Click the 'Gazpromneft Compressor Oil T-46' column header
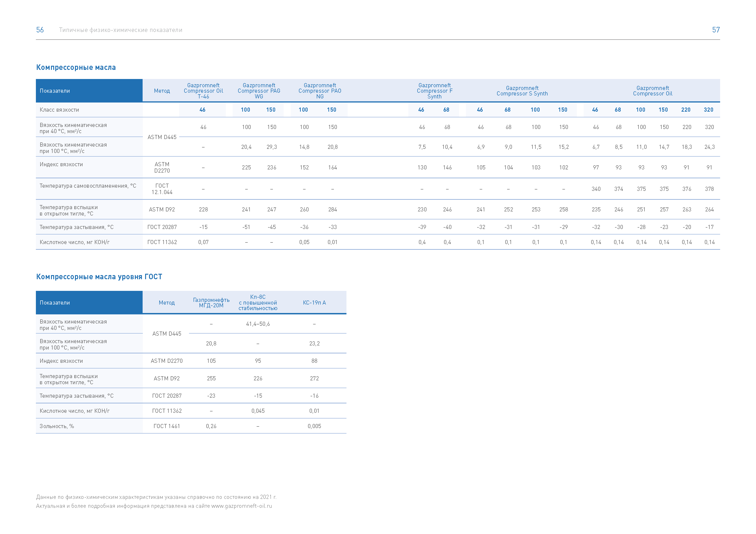The height and width of the screenshot is (534, 756). (x=203, y=91)
